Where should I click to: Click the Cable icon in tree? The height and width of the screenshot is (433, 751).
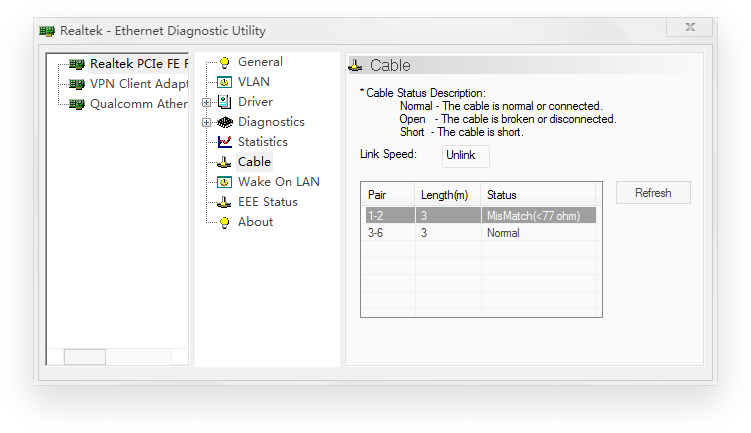224,162
